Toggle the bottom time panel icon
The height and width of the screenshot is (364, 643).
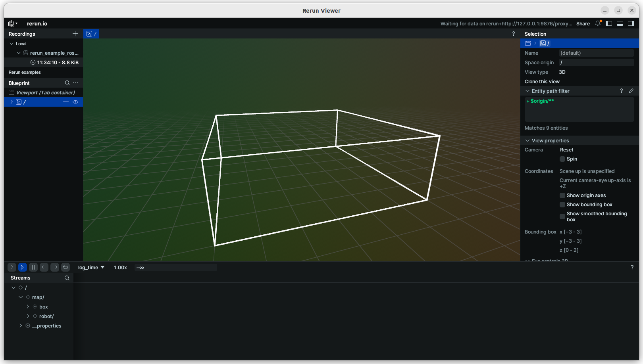click(x=620, y=24)
